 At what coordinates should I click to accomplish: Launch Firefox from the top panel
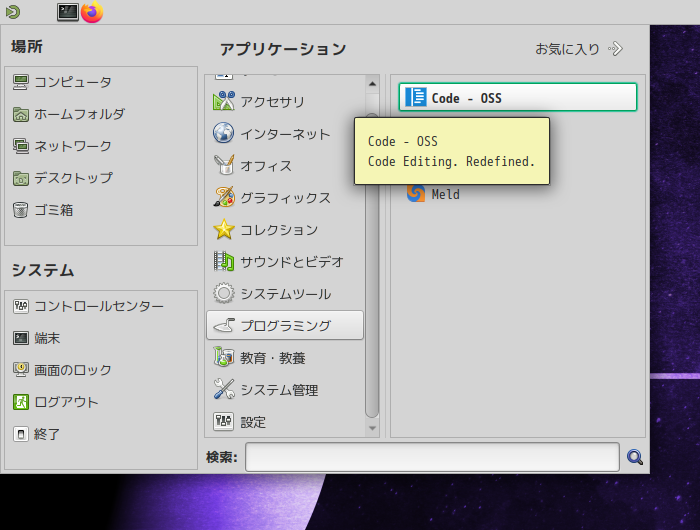pos(92,12)
